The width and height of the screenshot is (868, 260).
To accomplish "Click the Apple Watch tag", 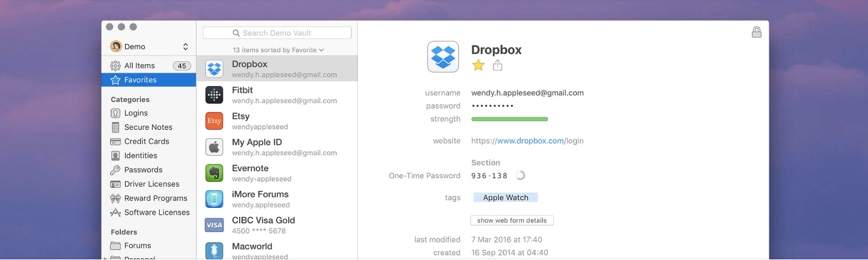I will 505,198.
